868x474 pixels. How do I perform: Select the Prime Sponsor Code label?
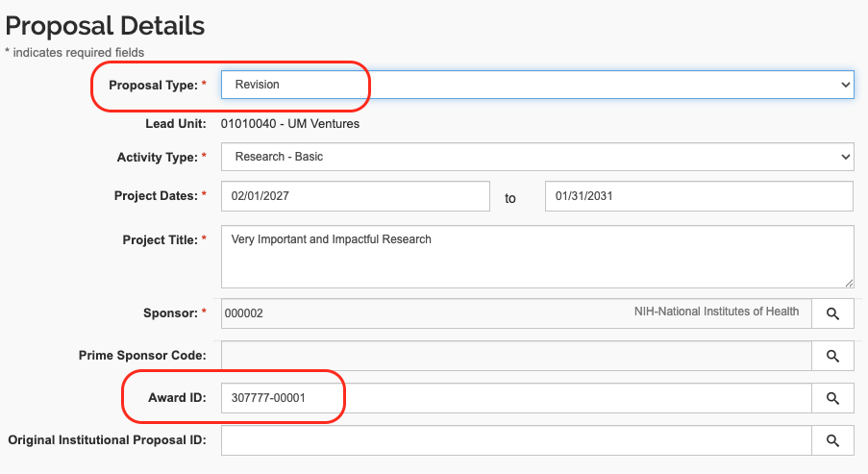142,355
